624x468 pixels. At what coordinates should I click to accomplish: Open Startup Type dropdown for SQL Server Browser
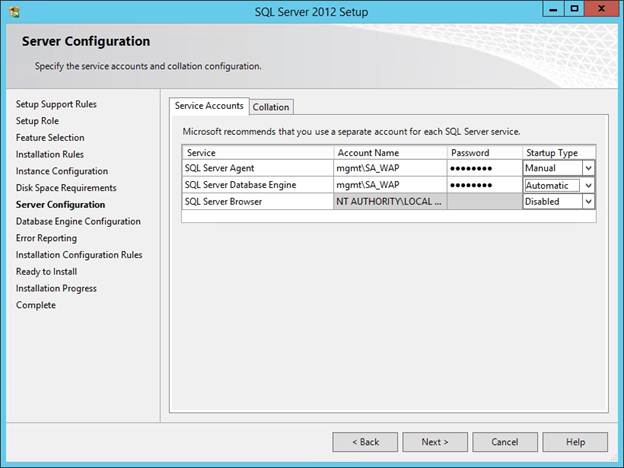(x=588, y=202)
